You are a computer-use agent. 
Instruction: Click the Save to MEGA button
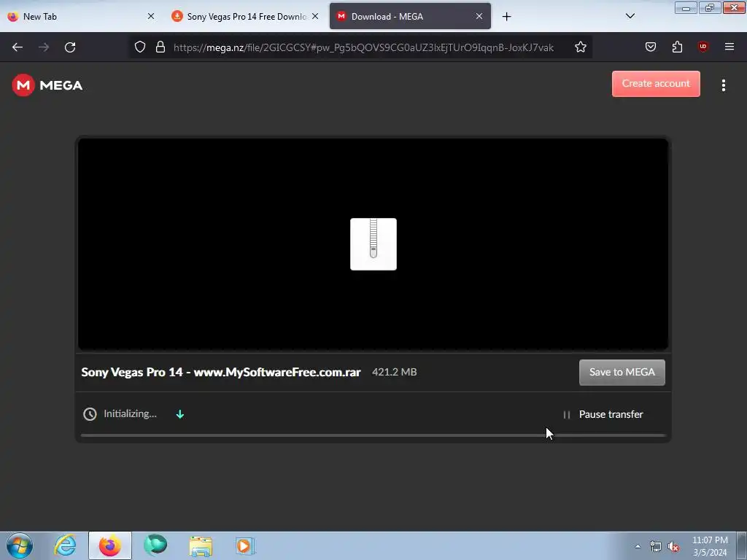click(622, 373)
